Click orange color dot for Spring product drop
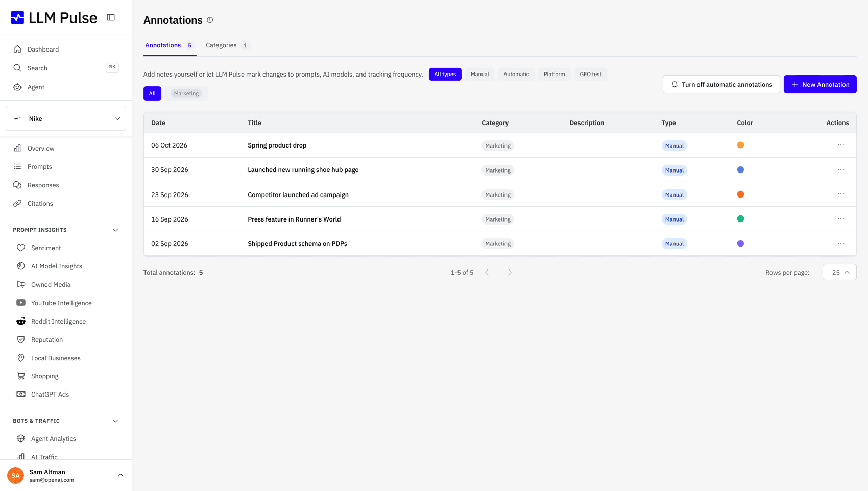Screen dimensions: 868x491 click(x=740, y=145)
